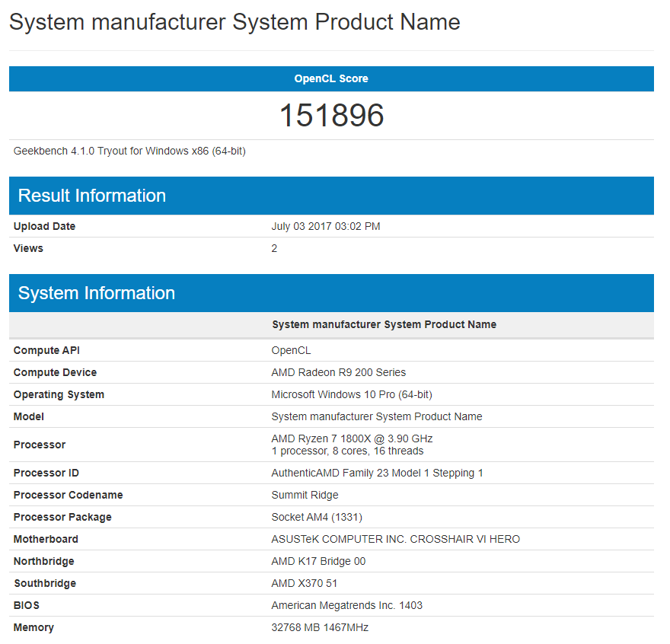Screen dimensions: 670x644
Task: Select '32768 MB 1467MHz' memory value
Action: [320, 628]
